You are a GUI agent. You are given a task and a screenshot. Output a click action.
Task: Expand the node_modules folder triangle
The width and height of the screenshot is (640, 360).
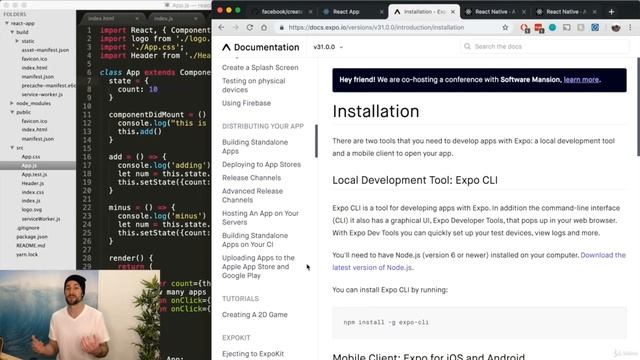point(12,103)
